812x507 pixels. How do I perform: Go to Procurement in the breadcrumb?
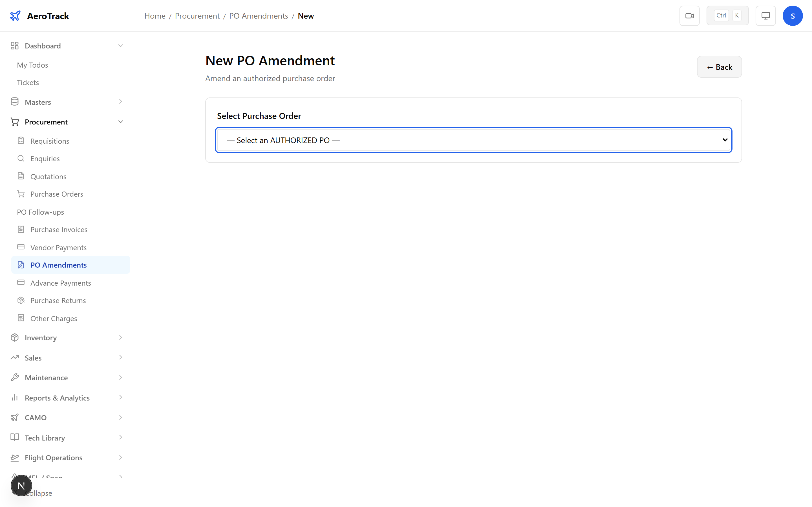pyautogui.click(x=197, y=16)
